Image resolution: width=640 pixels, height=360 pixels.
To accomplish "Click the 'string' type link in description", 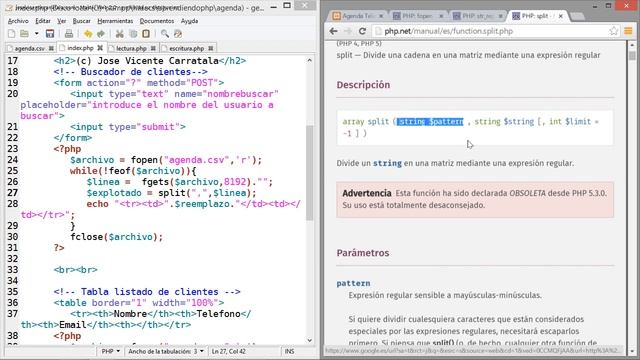I will click(387, 163).
